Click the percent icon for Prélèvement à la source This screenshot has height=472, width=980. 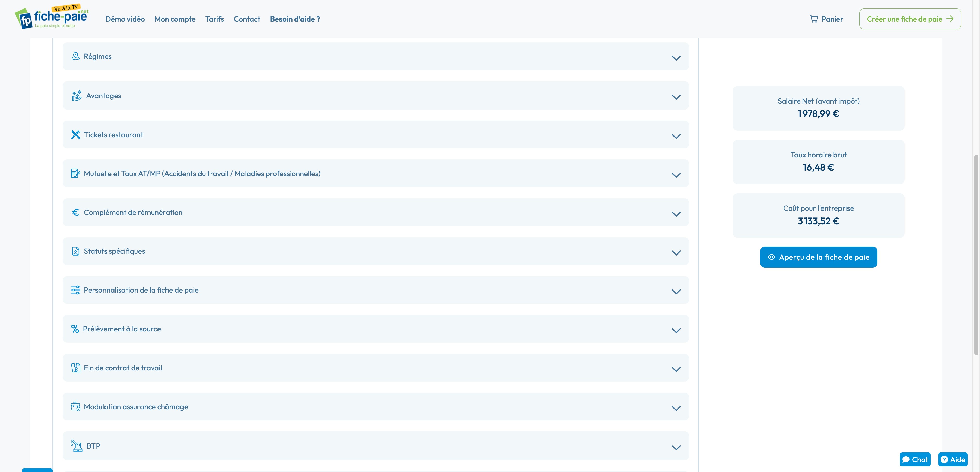point(75,329)
